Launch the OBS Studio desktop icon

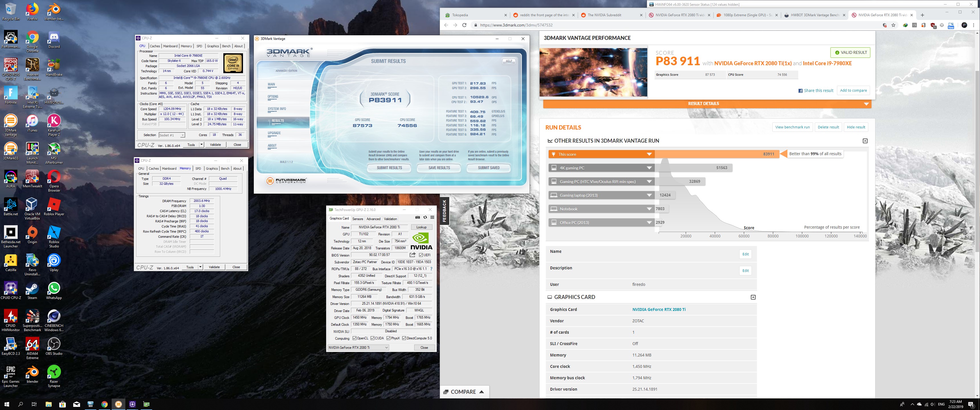click(x=54, y=346)
